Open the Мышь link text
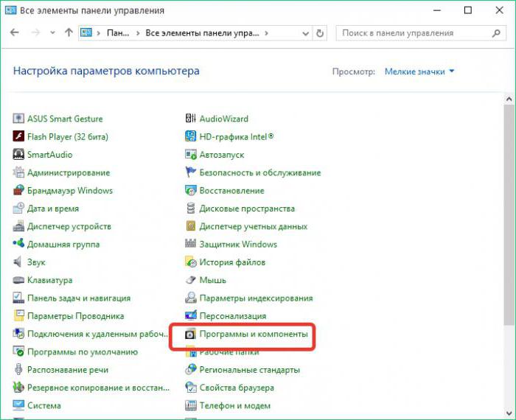 (212, 280)
